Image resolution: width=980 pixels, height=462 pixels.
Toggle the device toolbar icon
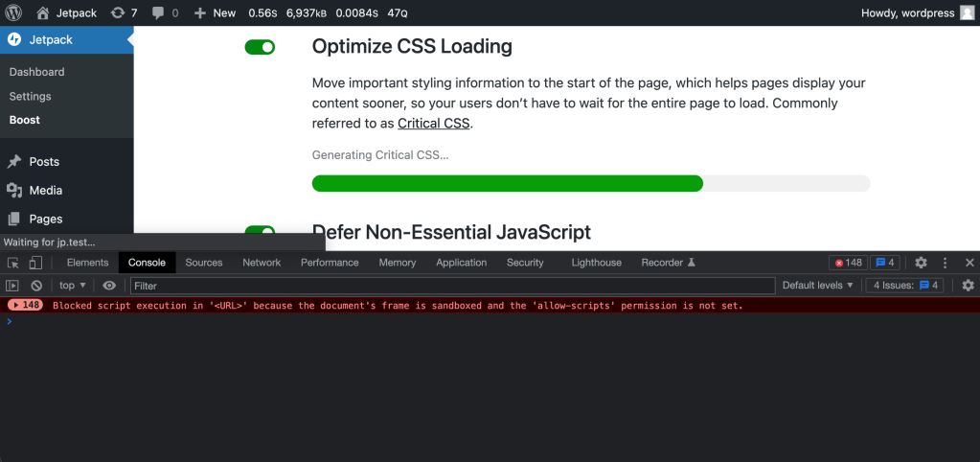[35, 263]
